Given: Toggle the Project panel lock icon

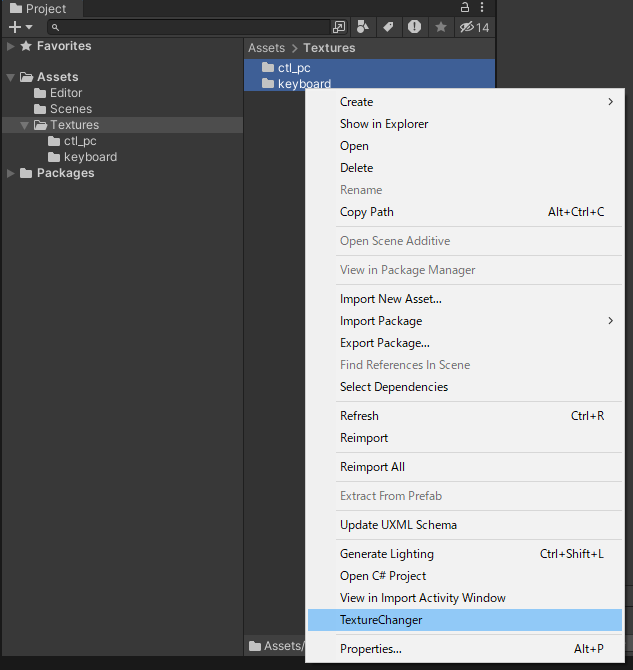Looking at the screenshot, I should point(465,7).
